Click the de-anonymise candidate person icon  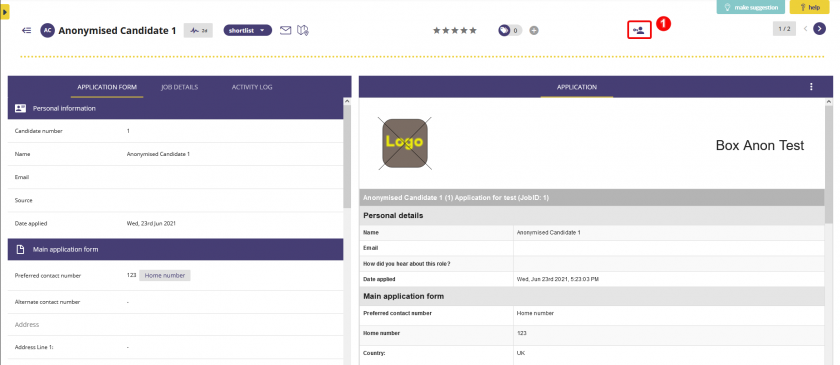click(x=639, y=30)
